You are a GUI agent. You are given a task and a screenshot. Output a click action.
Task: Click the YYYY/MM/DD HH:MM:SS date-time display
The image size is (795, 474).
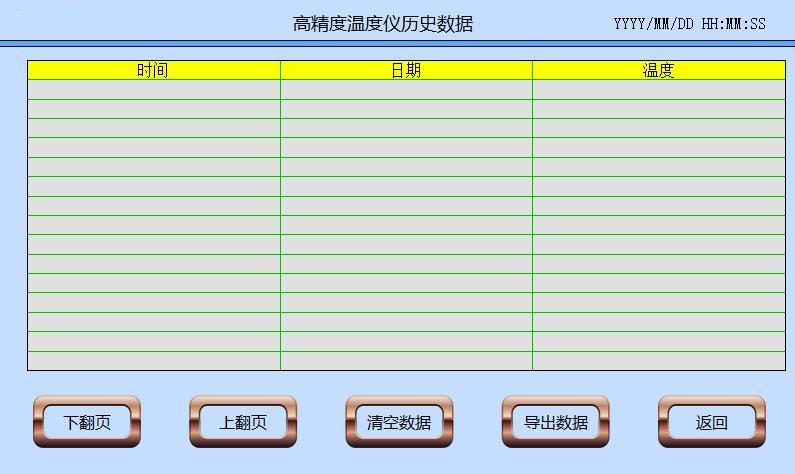pos(689,23)
